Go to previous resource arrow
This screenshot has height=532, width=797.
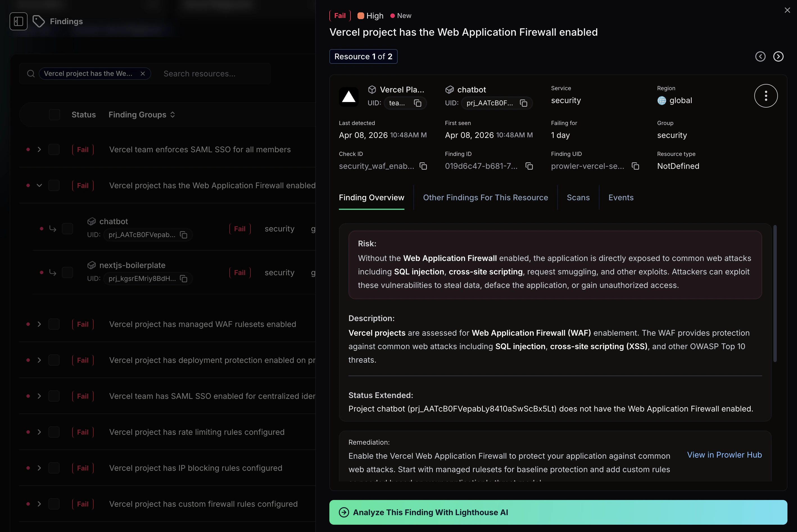pyautogui.click(x=760, y=56)
